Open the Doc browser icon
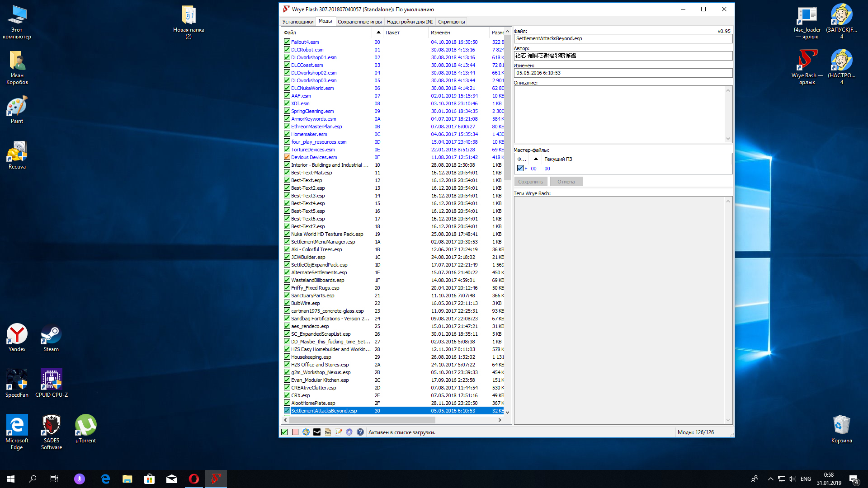This screenshot has height=488, width=868. [x=328, y=432]
